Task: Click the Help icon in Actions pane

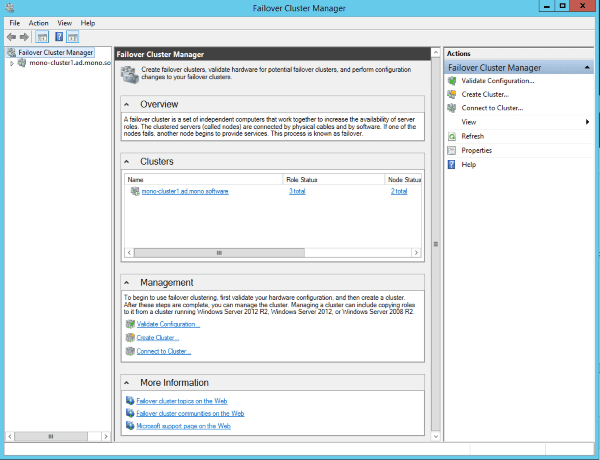Action: tap(452, 165)
